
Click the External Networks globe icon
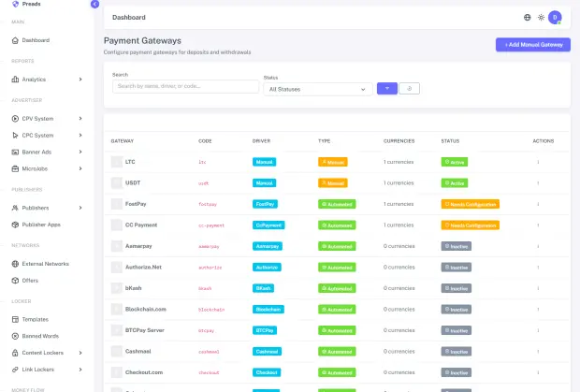point(15,264)
